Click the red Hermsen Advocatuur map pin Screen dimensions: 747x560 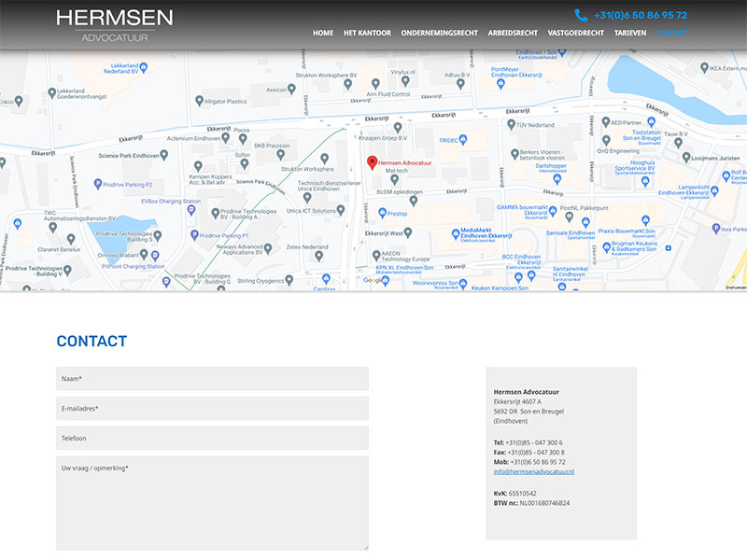(372, 162)
